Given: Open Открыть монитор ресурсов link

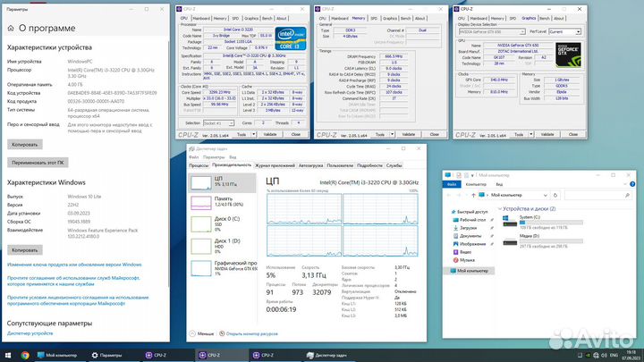Looking at the screenshot, I should point(251,333).
